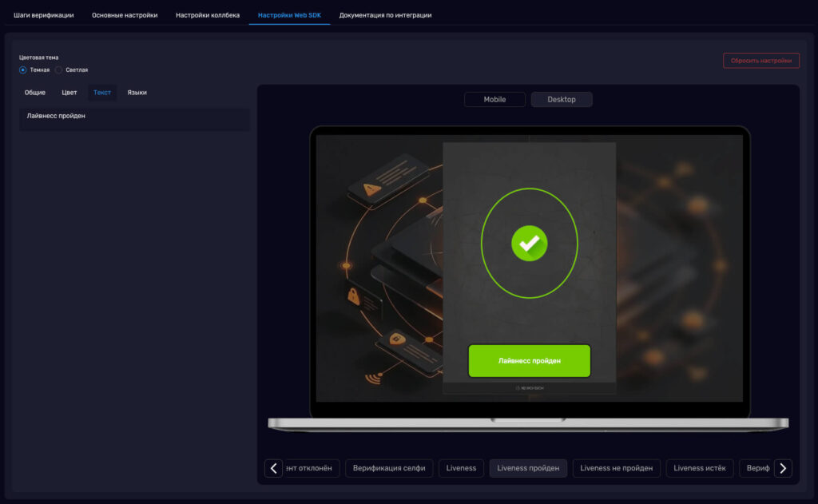This screenshot has height=504, width=818.
Task: Switch preview to Mobile
Action: tap(494, 99)
